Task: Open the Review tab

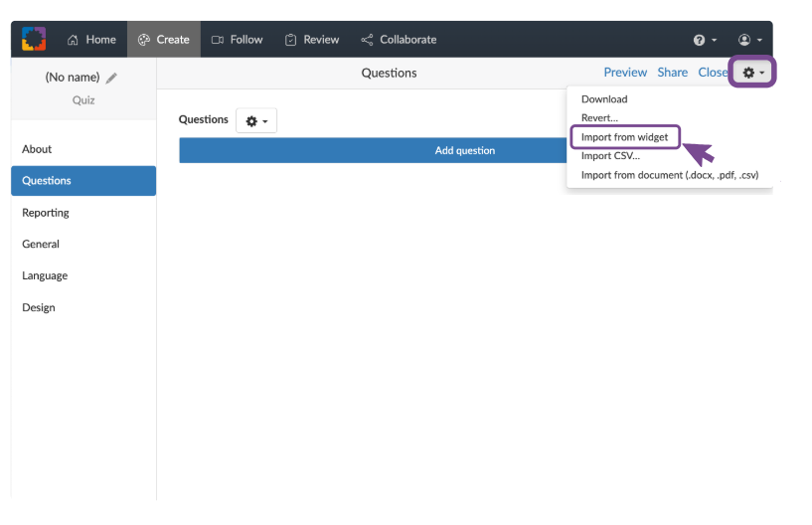Action: [312, 40]
